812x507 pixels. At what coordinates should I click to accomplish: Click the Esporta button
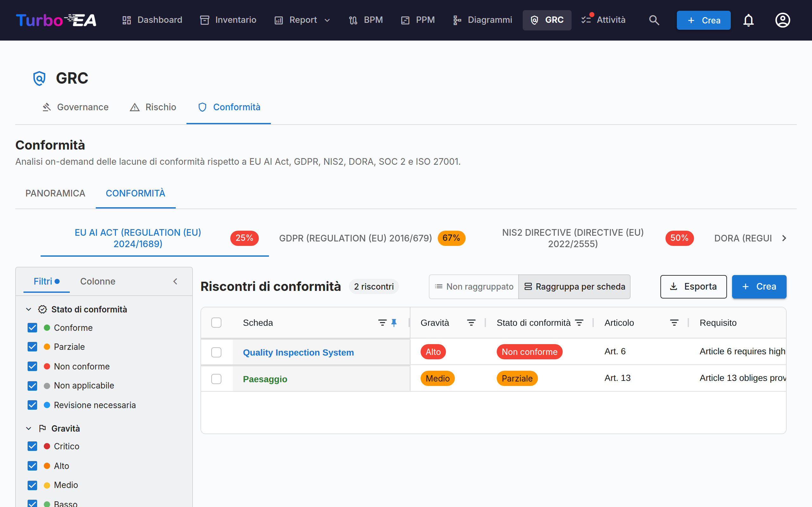click(x=693, y=287)
